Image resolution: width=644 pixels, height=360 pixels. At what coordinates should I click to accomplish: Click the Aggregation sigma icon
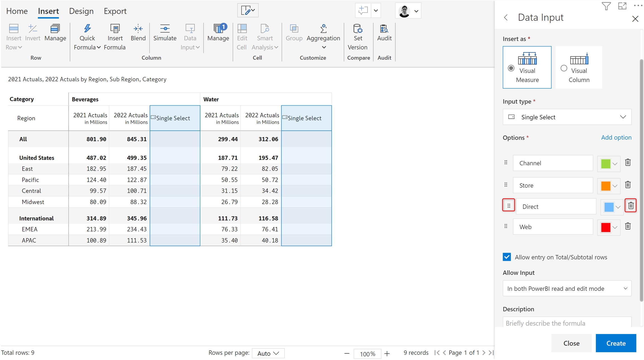[323, 28]
